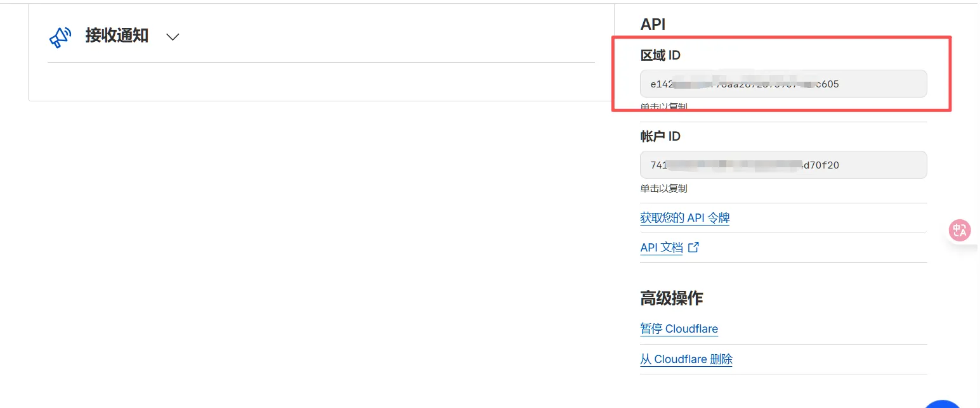The image size is (980, 408).
Task: Click 单击以复制 text under 区域 ID
Action: 663,107
